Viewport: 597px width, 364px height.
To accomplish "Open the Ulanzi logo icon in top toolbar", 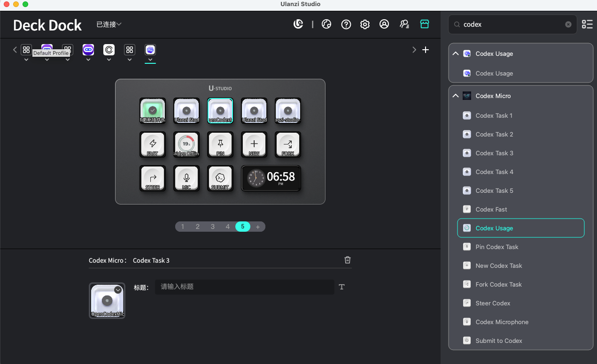I will click(x=298, y=24).
